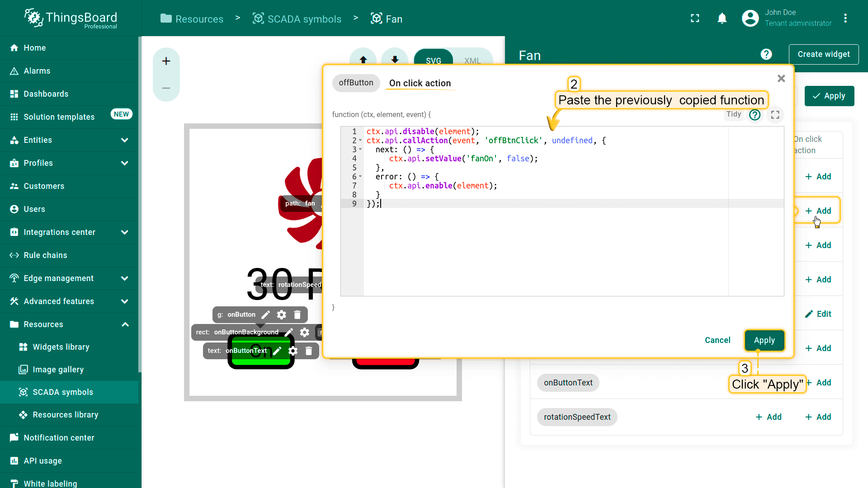Toggle code folding on line 2

360,141
